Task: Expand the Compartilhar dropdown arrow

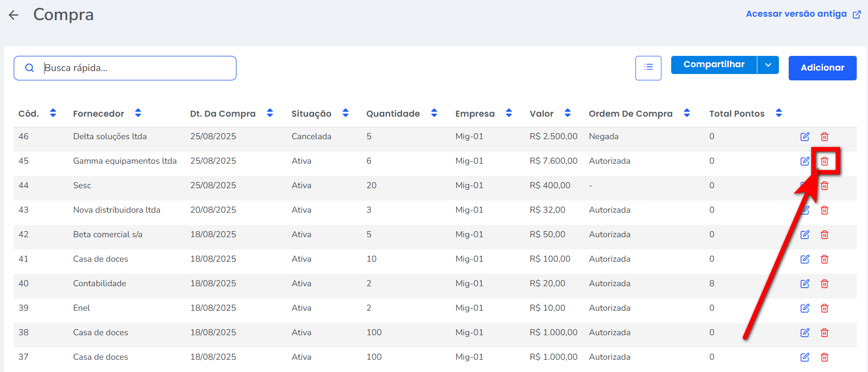Action: (768, 65)
